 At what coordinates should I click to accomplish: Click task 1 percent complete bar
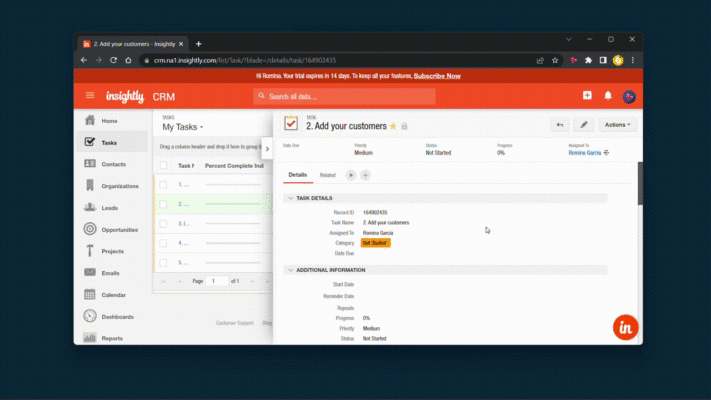233,185
